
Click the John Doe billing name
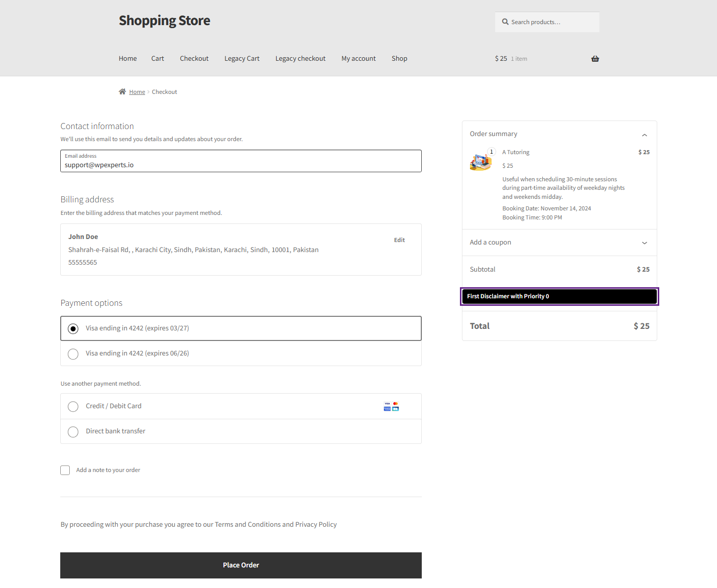tap(83, 237)
